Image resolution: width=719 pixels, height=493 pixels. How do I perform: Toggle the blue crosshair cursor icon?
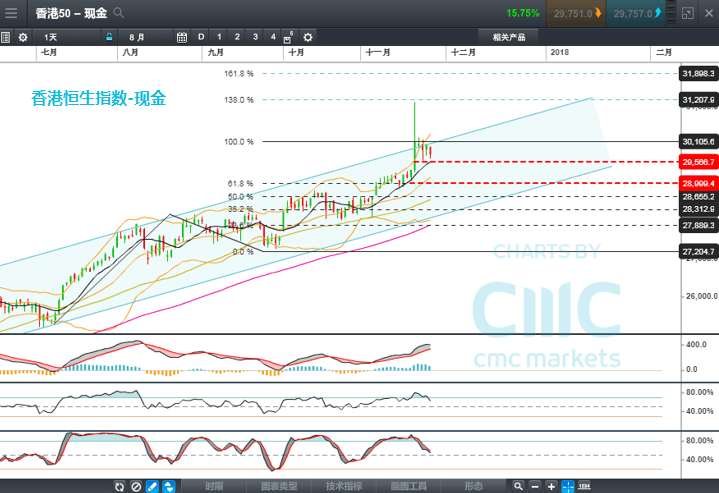[568, 486]
